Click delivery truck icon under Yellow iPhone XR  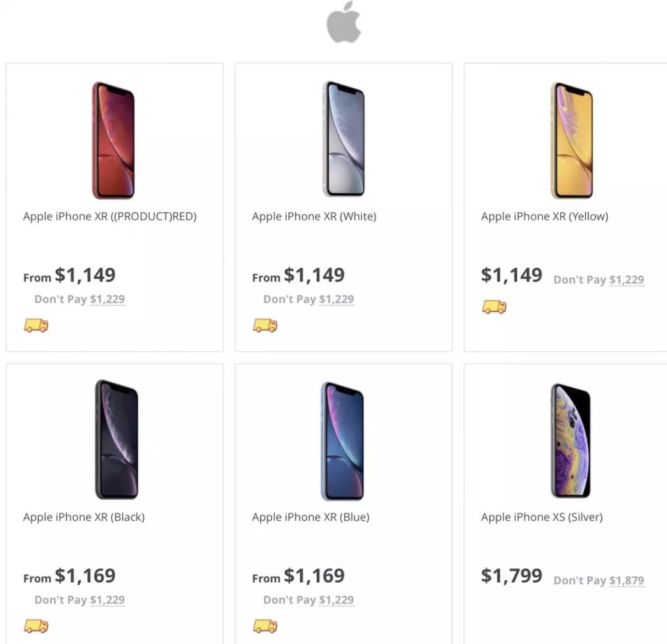pyautogui.click(x=494, y=307)
